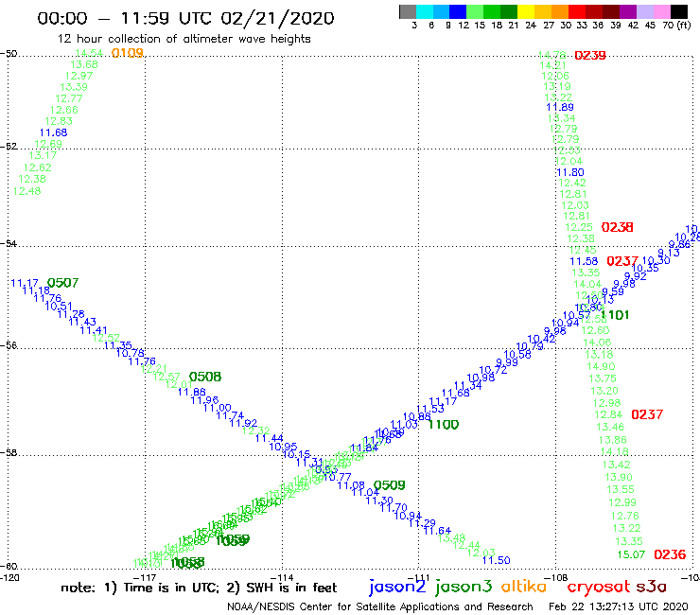Click the '-117' longitude axis label
700x615 pixels.
tap(145, 577)
